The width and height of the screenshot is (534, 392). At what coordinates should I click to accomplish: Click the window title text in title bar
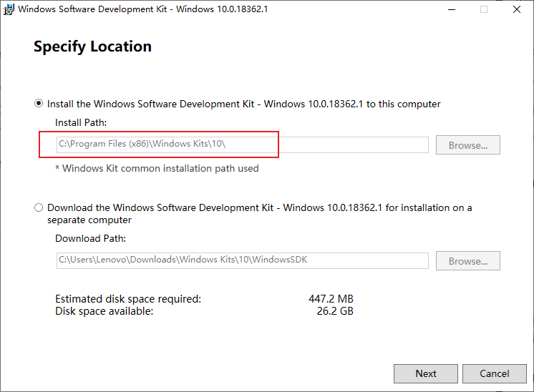tap(143, 9)
